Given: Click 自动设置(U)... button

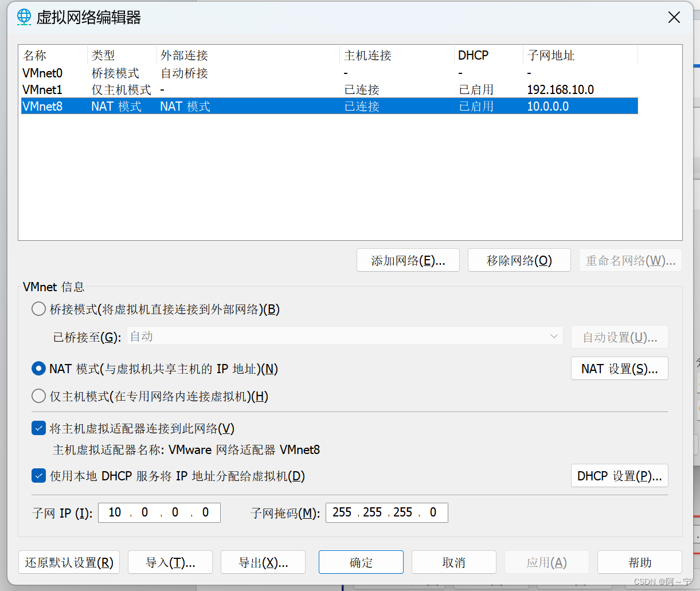Looking at the screenshot, I should click(x=620, y=337).
